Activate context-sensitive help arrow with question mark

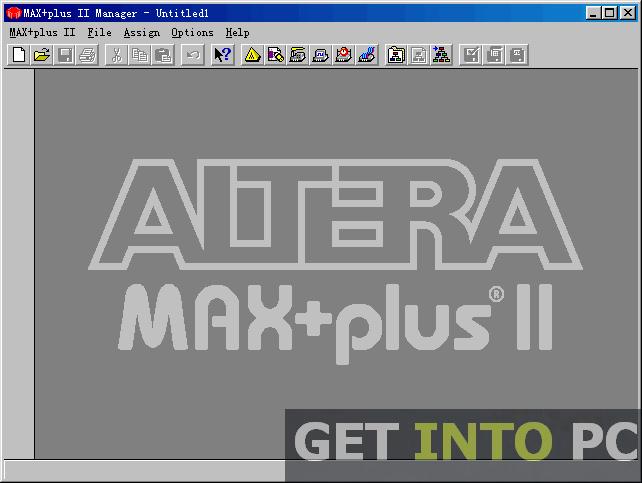pos(223,55)
